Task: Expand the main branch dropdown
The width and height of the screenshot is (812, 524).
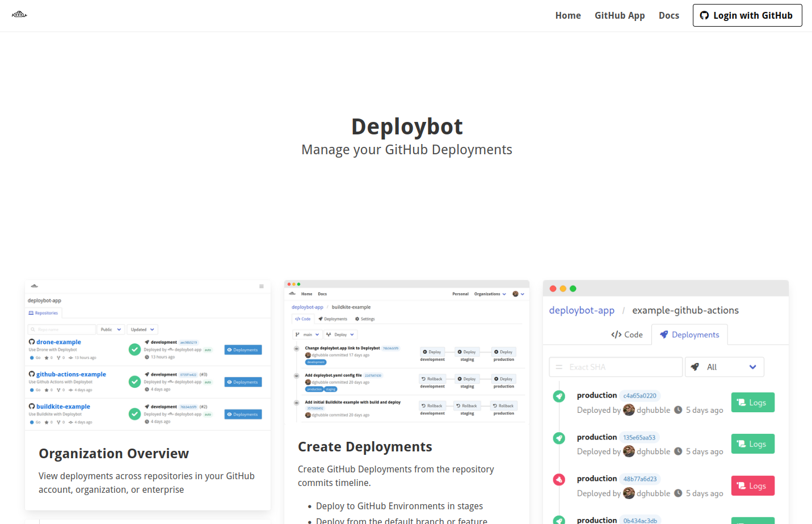Action: (308, 335)
